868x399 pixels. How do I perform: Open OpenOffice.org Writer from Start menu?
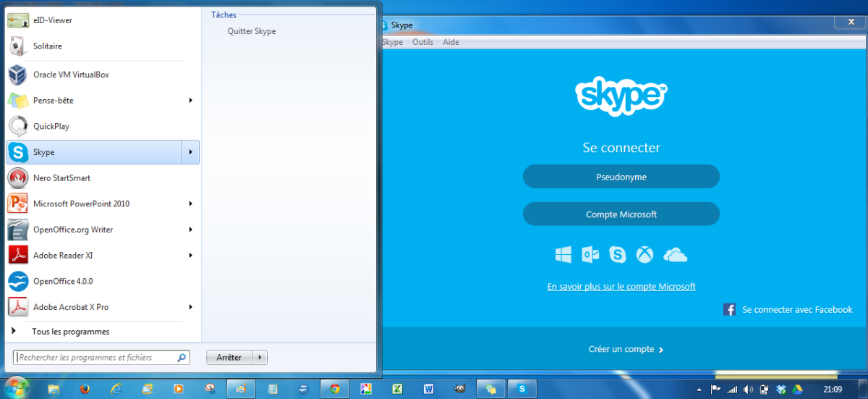point(95,230)
